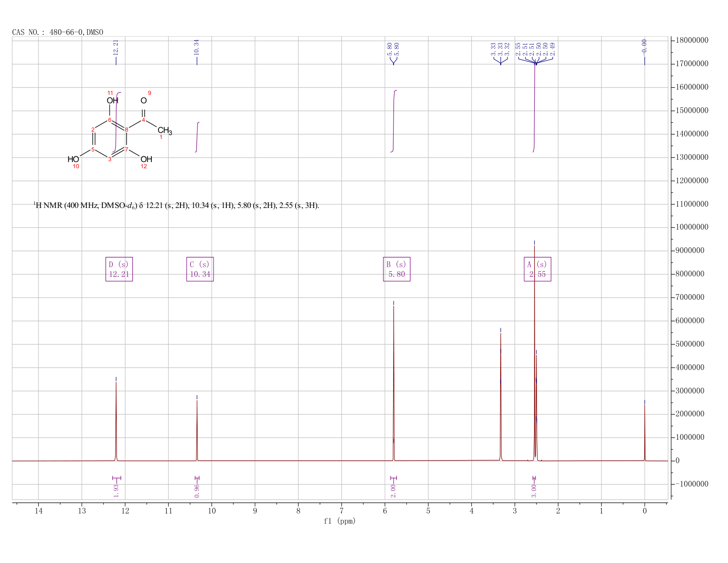
Task: Click the OH group labeled 12
Action: (146, 159)
